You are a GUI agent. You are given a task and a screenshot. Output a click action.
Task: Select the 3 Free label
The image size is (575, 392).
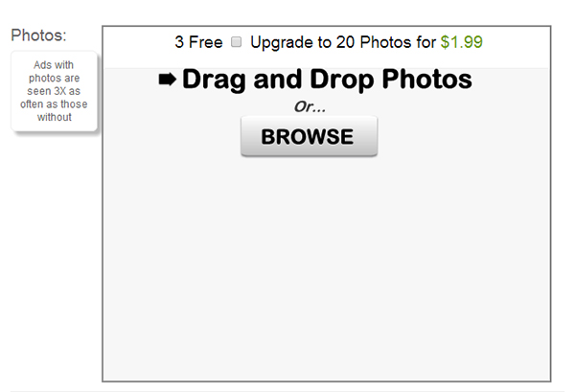coord(198,42)
